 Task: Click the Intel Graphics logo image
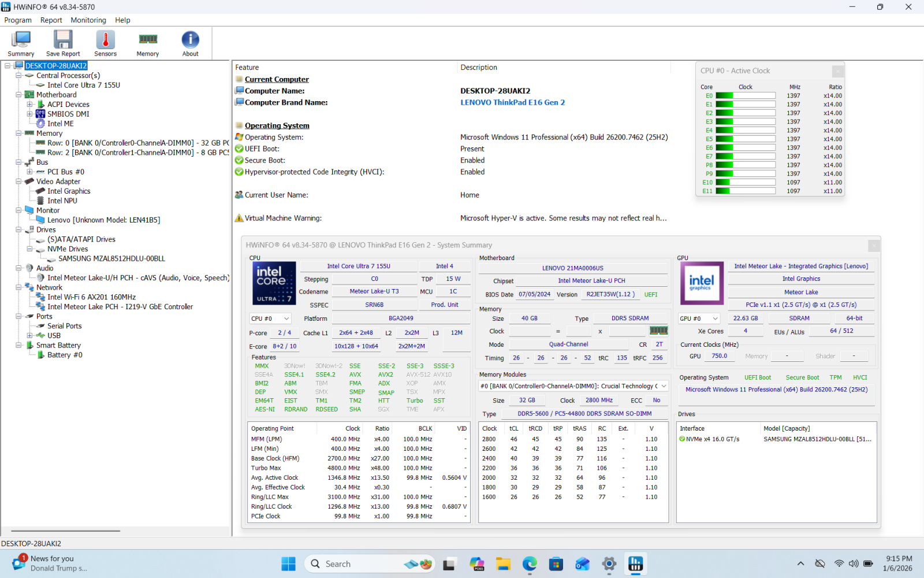[702, 283]
